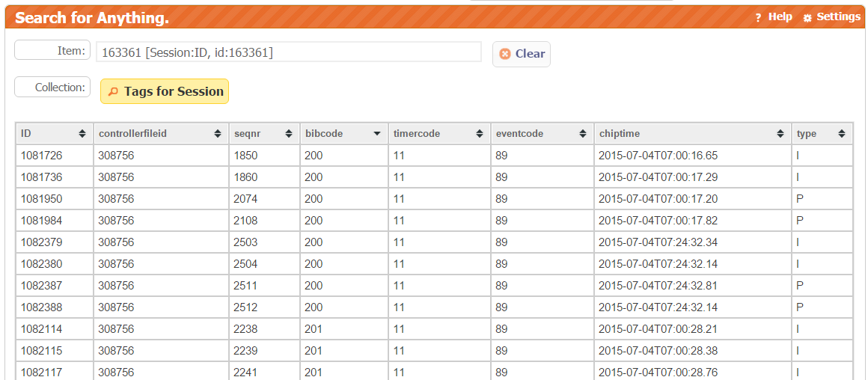Open the Help link text
The width and height of the screenshot is (868, 380).
780,16
